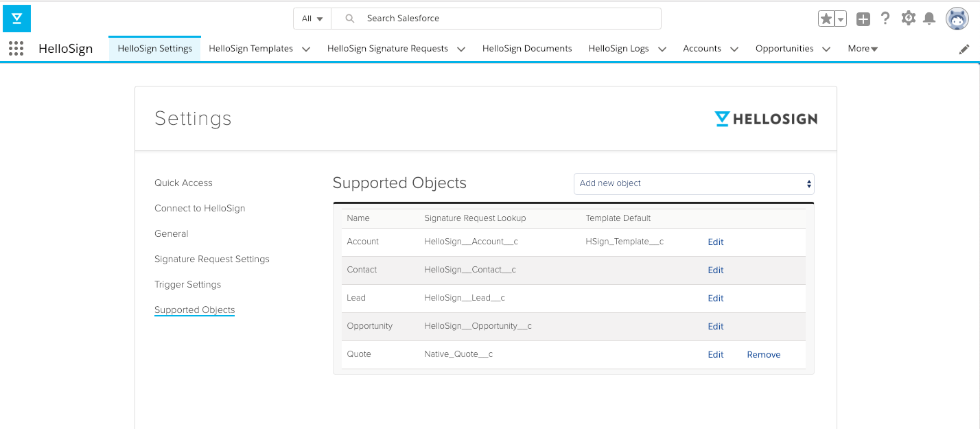Screen dimensions: 980x429
Task: Click the Signature Request Lookup column header
Action: pyautogui.click(x=475, y=218)
